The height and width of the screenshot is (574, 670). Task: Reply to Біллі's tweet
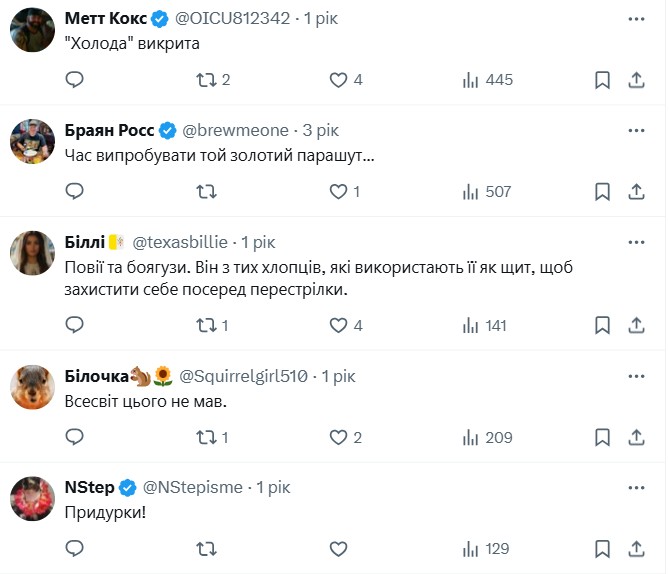(x=74, y=325)
